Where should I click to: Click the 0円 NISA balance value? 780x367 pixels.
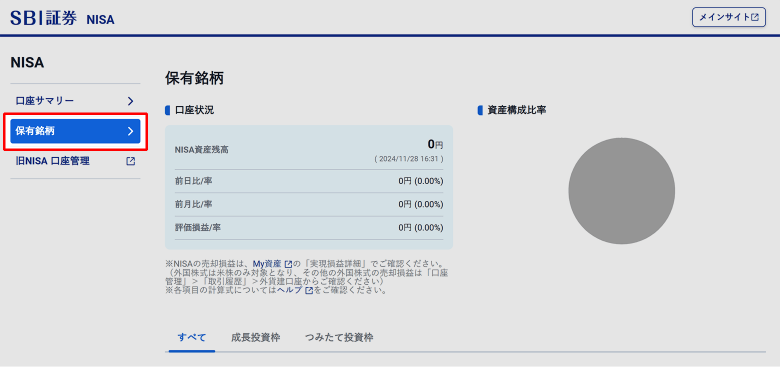pyautogui.click(x=435, y=145)
